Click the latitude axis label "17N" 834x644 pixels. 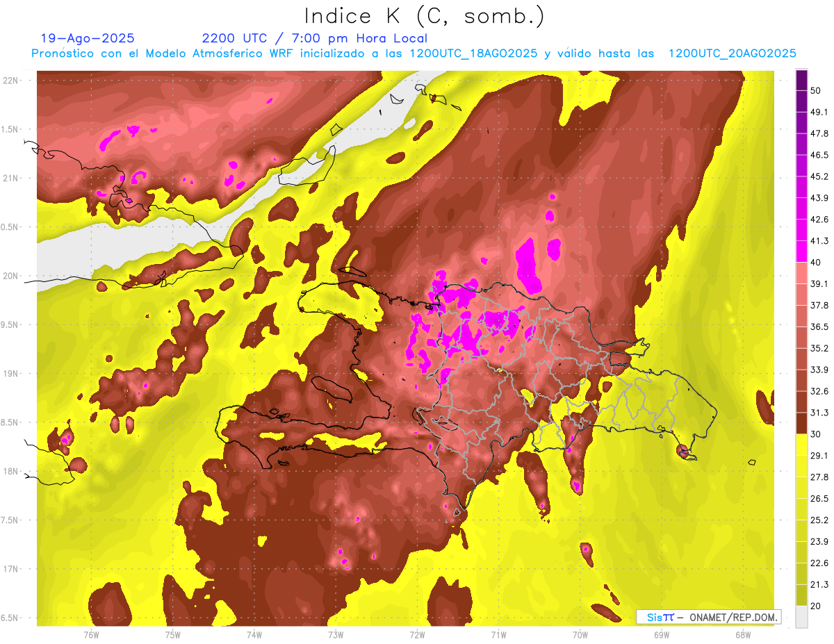(11, 569)
